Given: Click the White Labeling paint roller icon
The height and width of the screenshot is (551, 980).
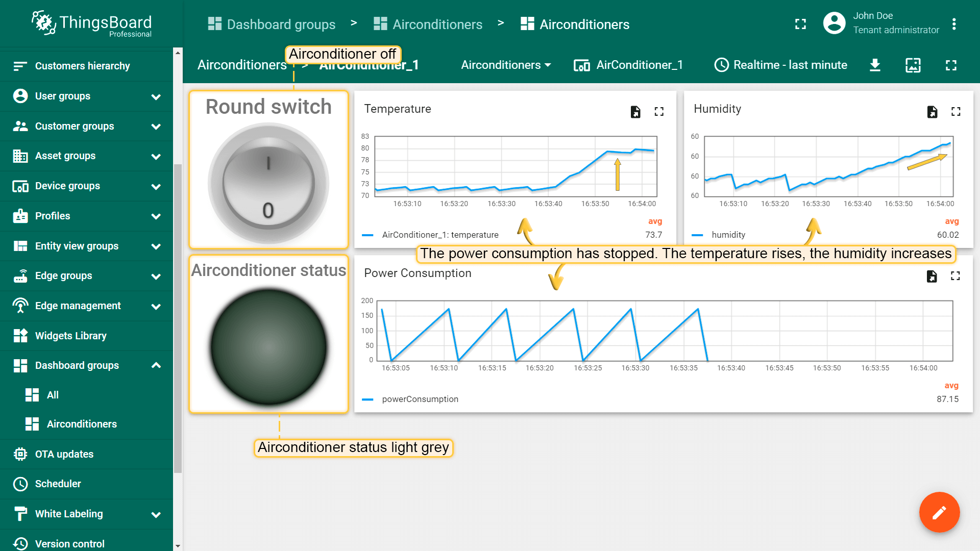Looking at the screenshot, I should pyautogui.click(x=20, y=514).
